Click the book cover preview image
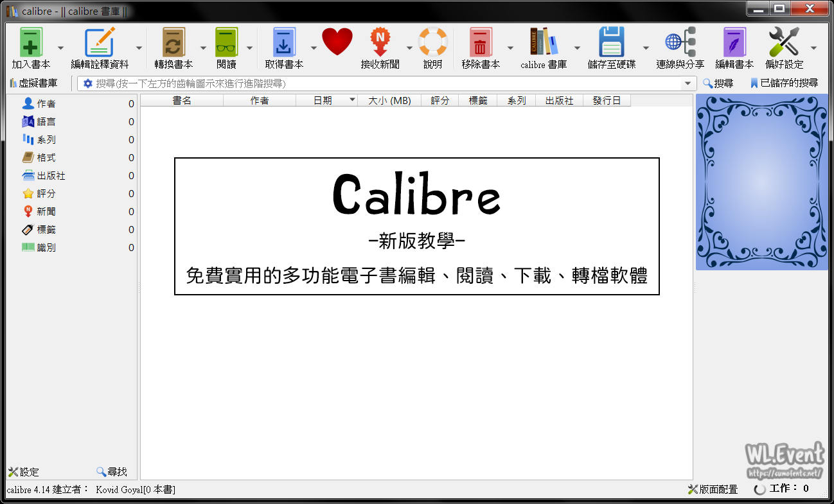Screen dimensions: 834x504 click(x=762, y=182)
